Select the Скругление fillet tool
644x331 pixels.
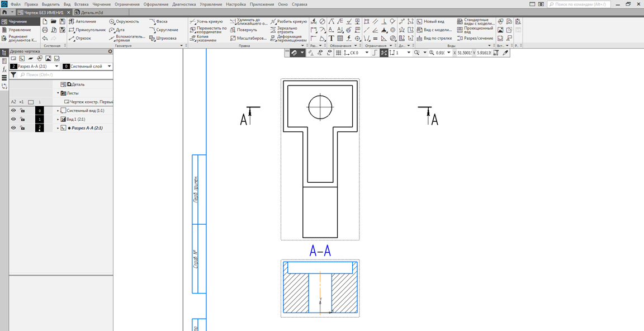[164, 30]
